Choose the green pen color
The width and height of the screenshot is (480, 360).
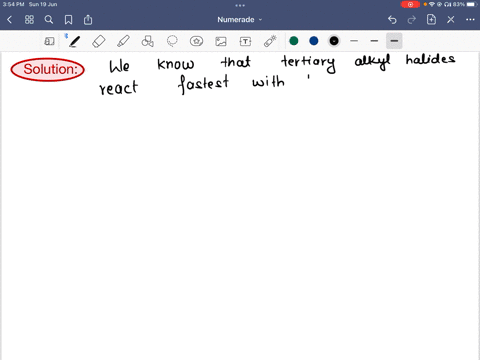(294, 41)
